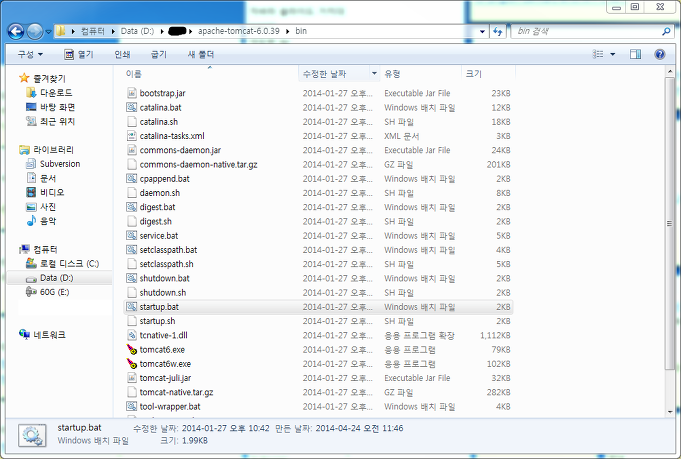Create a new folder with 새 폴더

click(201, 54)
